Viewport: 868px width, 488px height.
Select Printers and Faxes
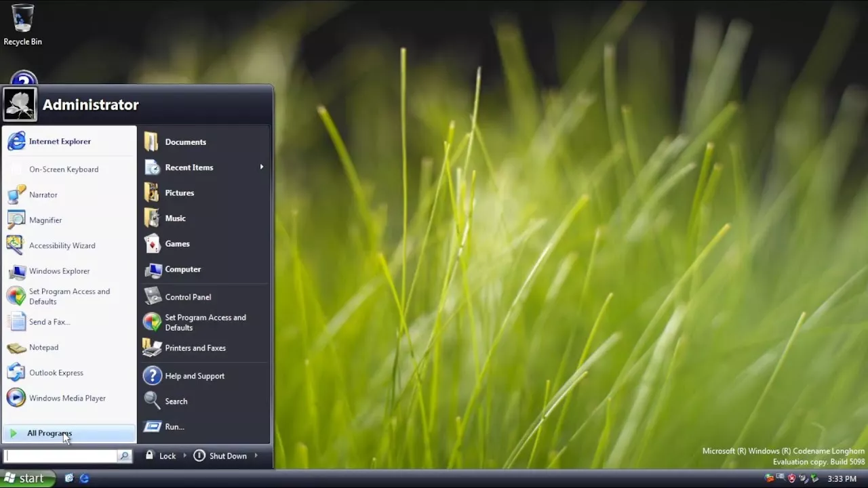coord(195,348)
